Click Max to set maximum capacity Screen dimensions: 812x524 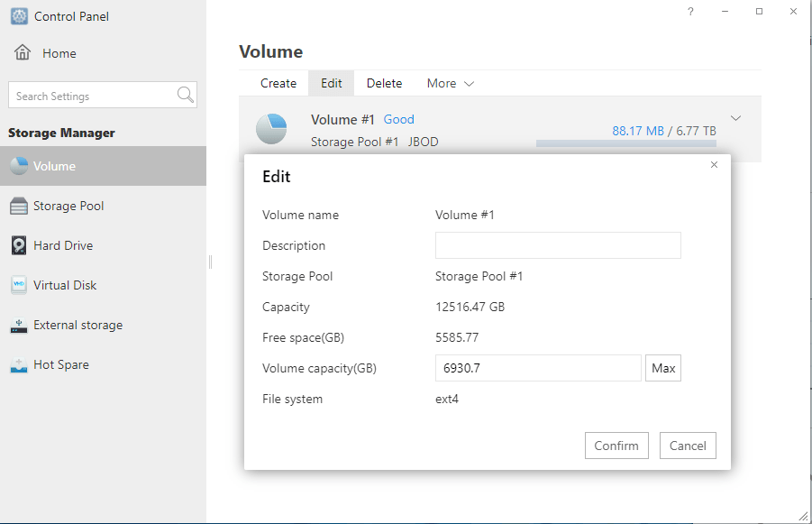[x=663, y=368]
